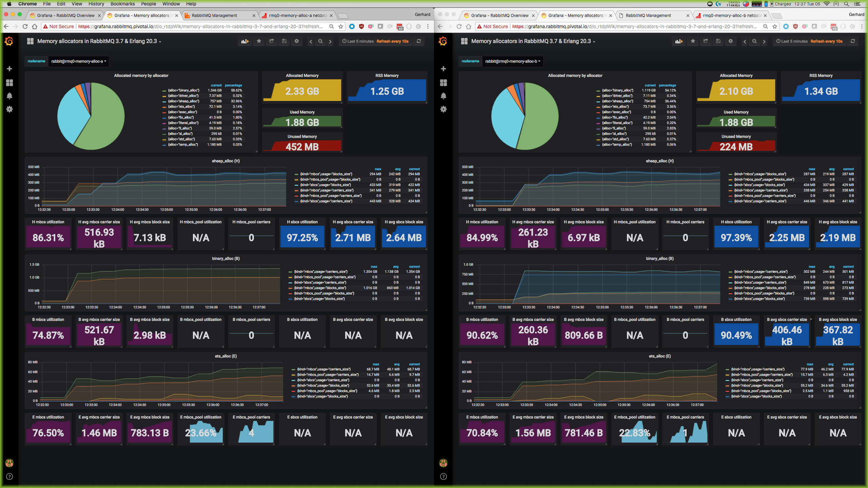Click Grafana logo in right window sidebar
This screenshot has height=488, width=868.
pos(443,41)
